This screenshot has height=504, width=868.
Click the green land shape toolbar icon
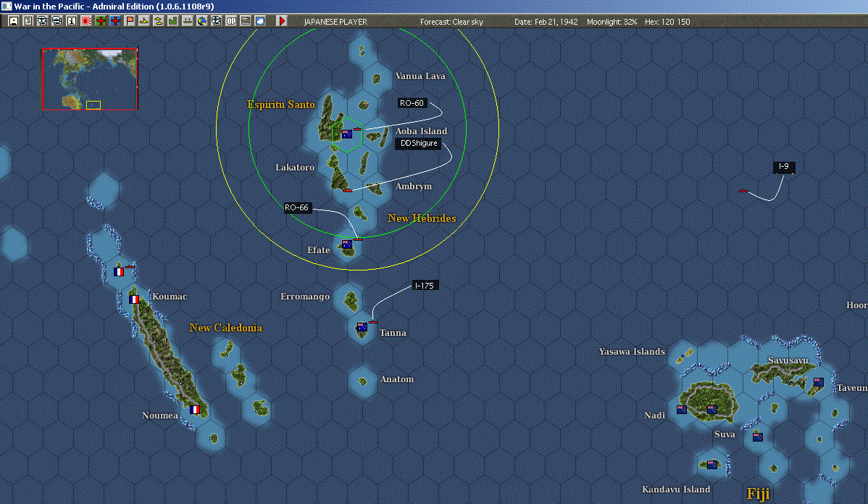click(172, 21)
